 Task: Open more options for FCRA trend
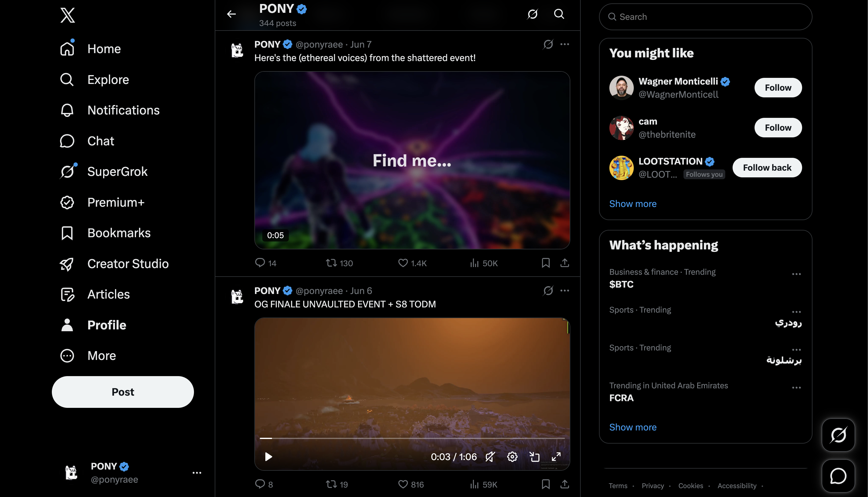[796, 388]
